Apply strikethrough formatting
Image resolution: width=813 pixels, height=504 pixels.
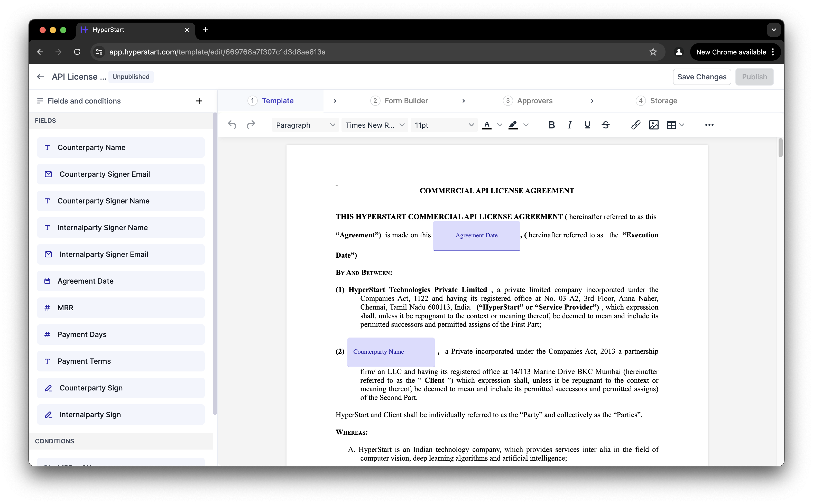[606, 125]
